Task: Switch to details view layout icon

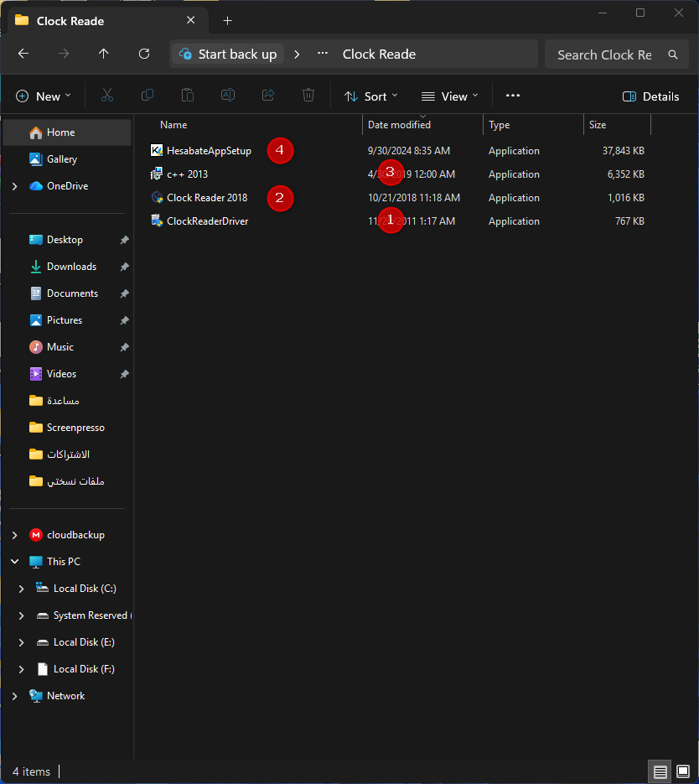Action: coord(660,771)
